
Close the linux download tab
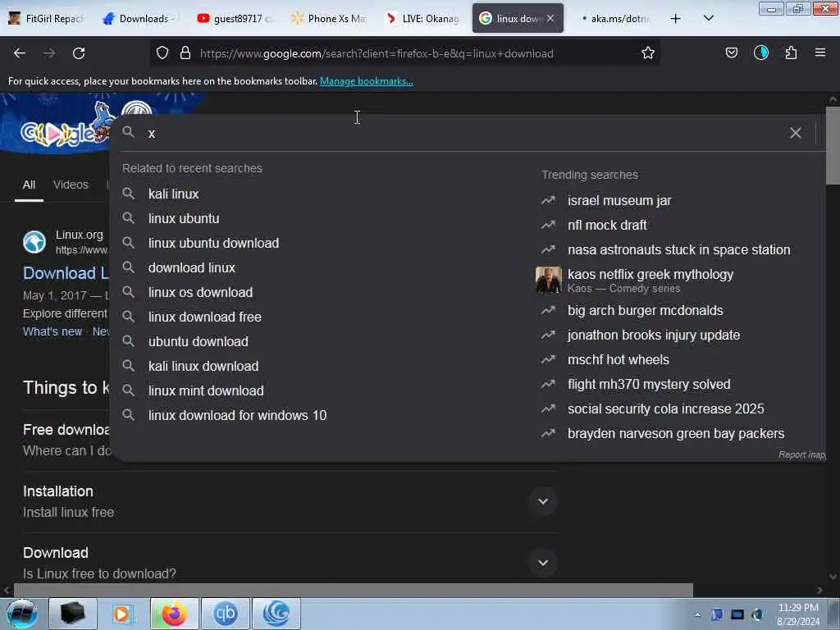pos(550,18)
